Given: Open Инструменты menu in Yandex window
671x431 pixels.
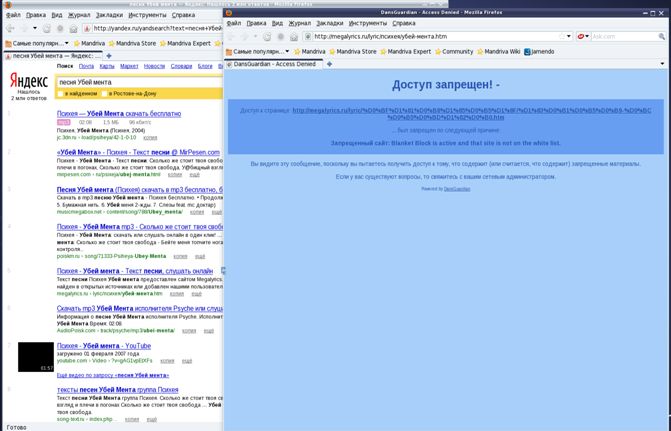Looking at the screenshot, I should tap(147, 15).
